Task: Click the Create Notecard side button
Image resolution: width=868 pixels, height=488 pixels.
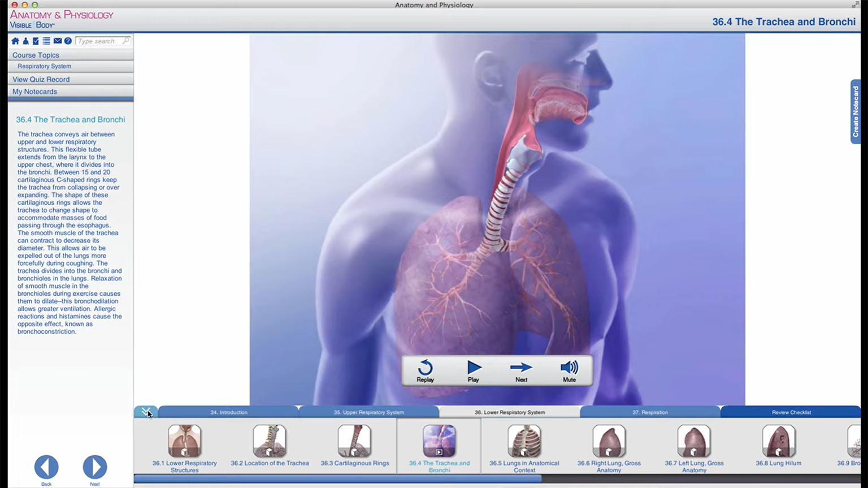Action: 856,111
